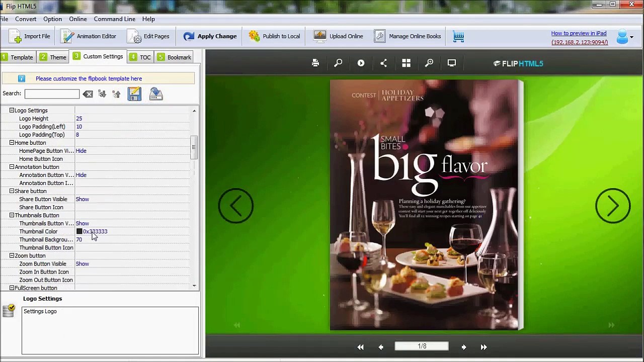The image size is (644, 362).
Task: Click Publish to Local
Action: 275,36
